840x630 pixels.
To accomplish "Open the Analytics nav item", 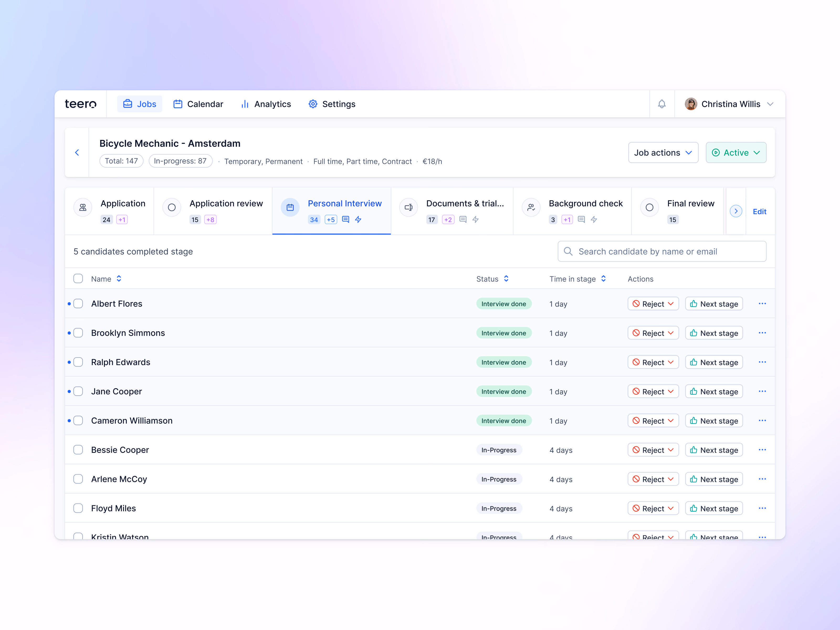I will coord(266,104).
